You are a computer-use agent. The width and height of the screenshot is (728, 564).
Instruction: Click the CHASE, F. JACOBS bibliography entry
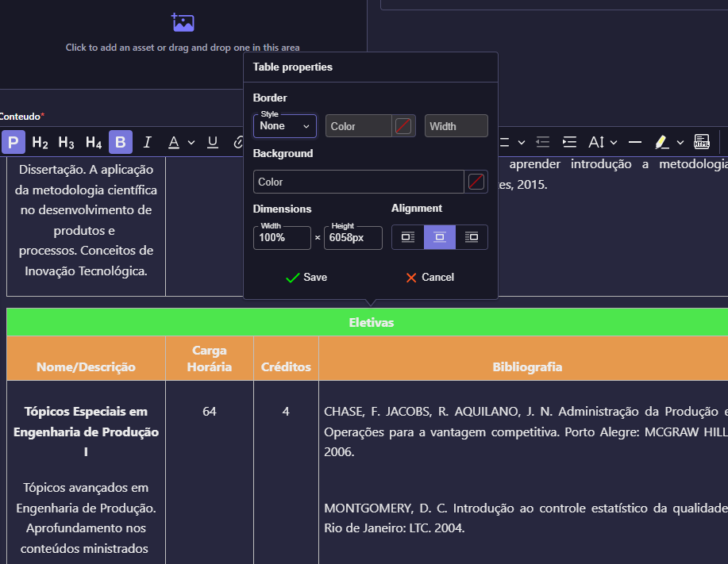tap(526, 432)
